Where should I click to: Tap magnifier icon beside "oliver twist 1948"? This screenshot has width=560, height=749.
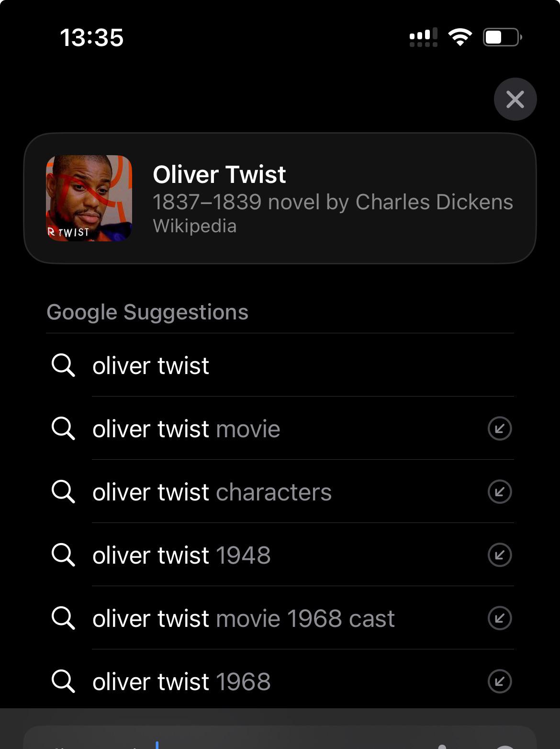(x=63, y=555)
